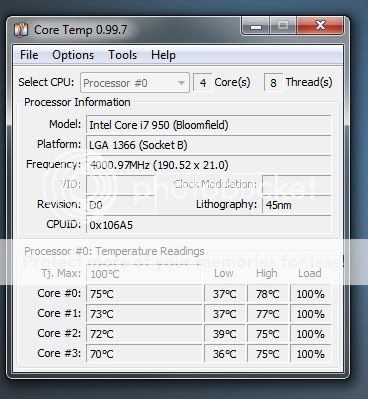The height and width of the screenshot is (399, 368).
Task: Click the Core Temp app icon in title bar
Action: click(20, 30)
